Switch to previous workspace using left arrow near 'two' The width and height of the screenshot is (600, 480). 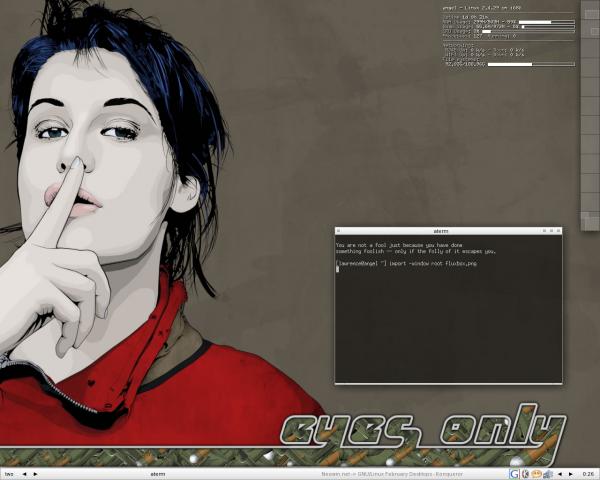(x=24, y=474)
